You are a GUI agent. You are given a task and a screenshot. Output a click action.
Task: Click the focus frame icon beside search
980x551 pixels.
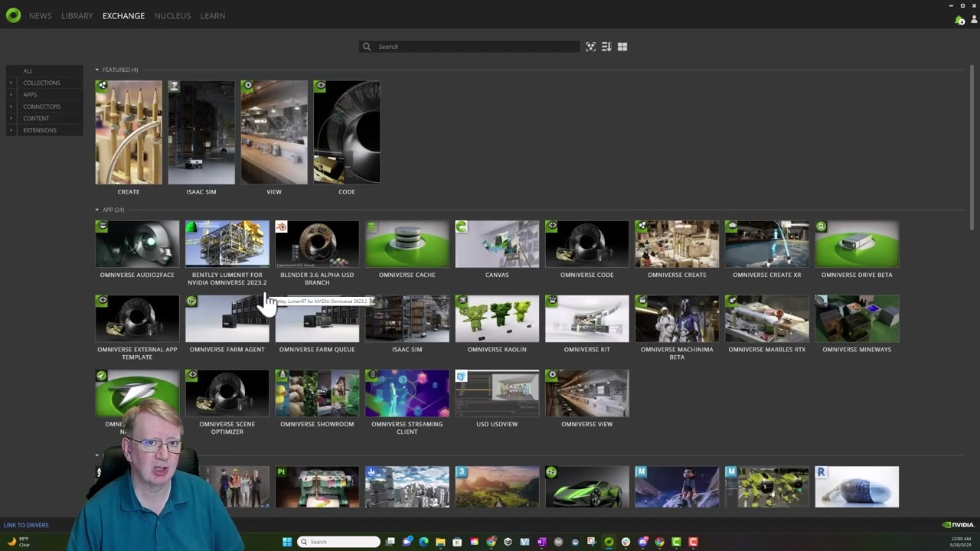point(590,47)
